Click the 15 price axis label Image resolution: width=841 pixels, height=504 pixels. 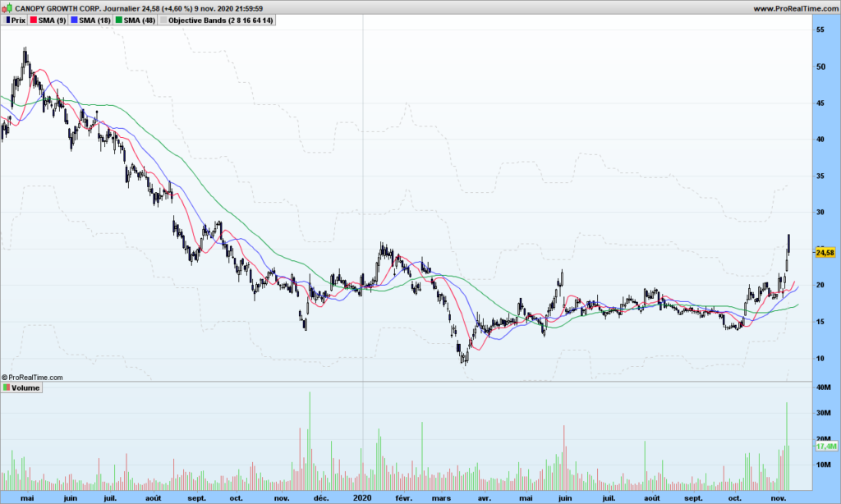(x=820, y=322)
